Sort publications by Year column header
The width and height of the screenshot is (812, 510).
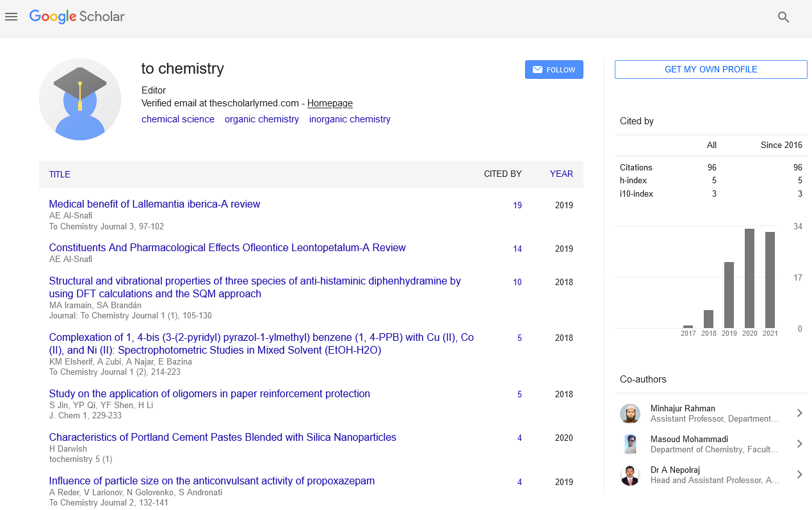coord(561,174)
